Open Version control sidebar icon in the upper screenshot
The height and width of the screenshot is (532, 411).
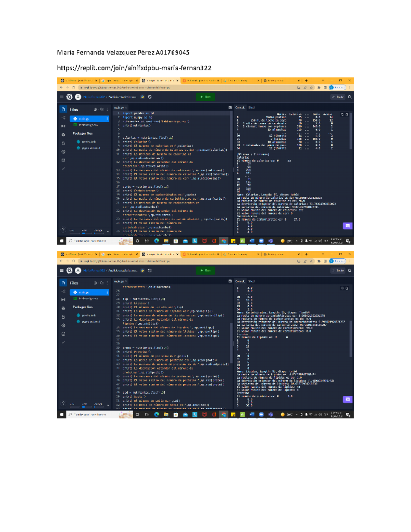point(63,117)
